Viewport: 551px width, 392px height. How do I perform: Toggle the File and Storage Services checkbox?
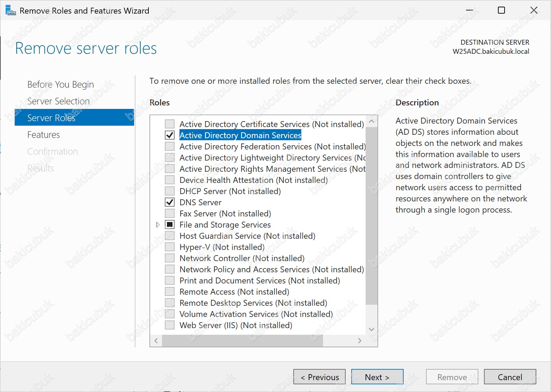pyautogui.click(x=170, y=224)
